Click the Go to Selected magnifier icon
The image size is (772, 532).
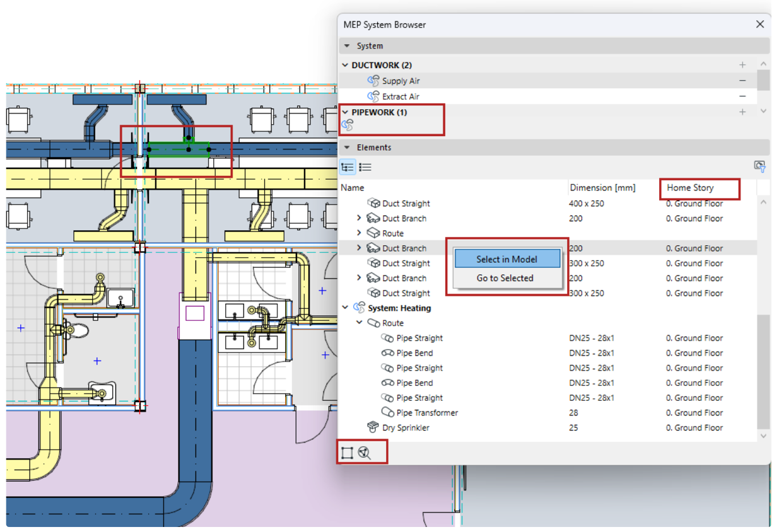(x=364, y=453)
